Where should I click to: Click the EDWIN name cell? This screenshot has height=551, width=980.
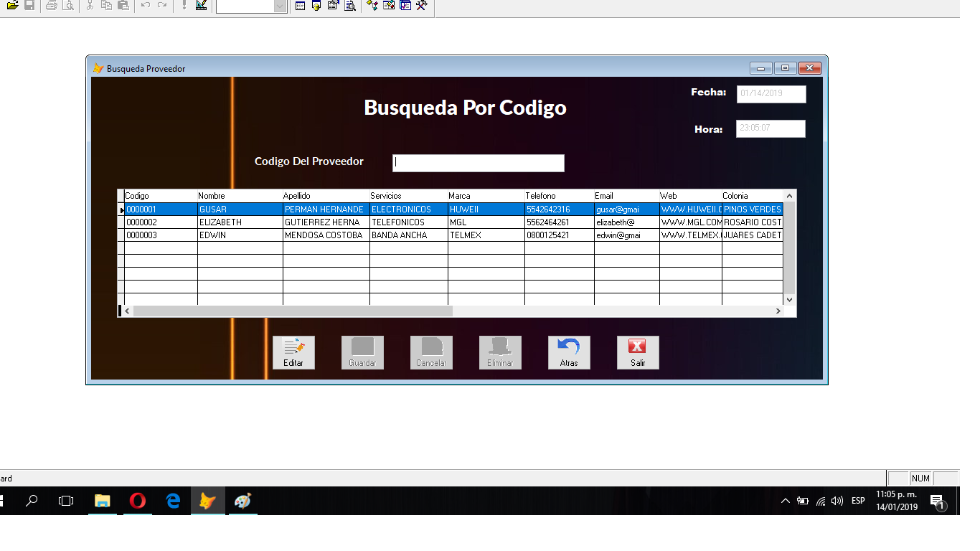[240, 235]
